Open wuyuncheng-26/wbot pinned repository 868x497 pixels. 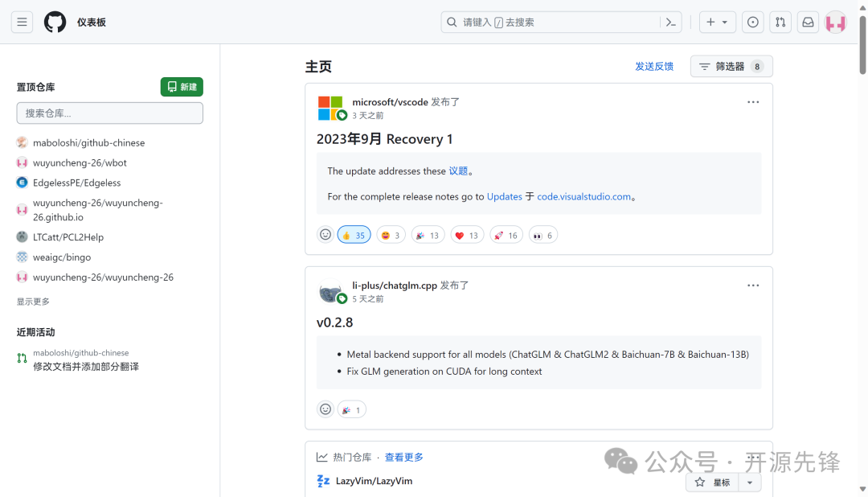point(80,162)
